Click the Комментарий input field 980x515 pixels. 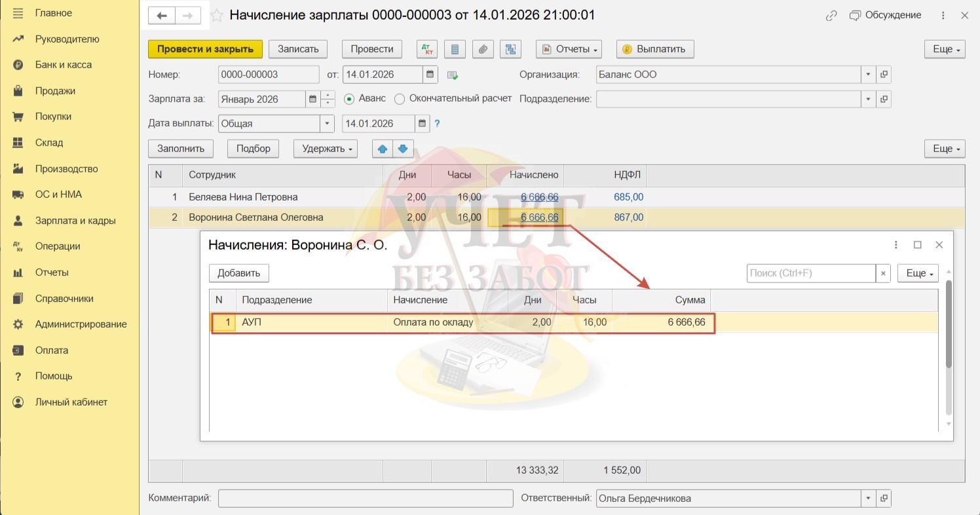click(x=366, y=499)
